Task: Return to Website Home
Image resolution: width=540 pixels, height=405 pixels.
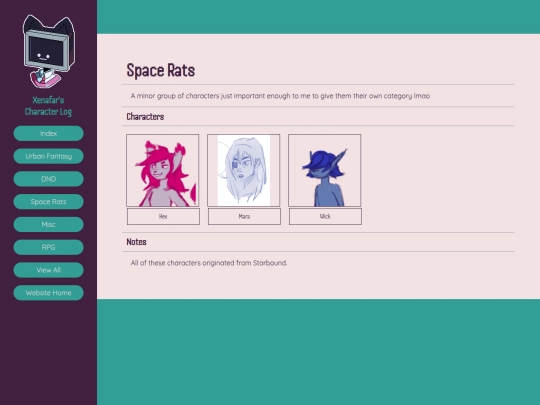Action: pyautogui.click(x=49, y=292)
